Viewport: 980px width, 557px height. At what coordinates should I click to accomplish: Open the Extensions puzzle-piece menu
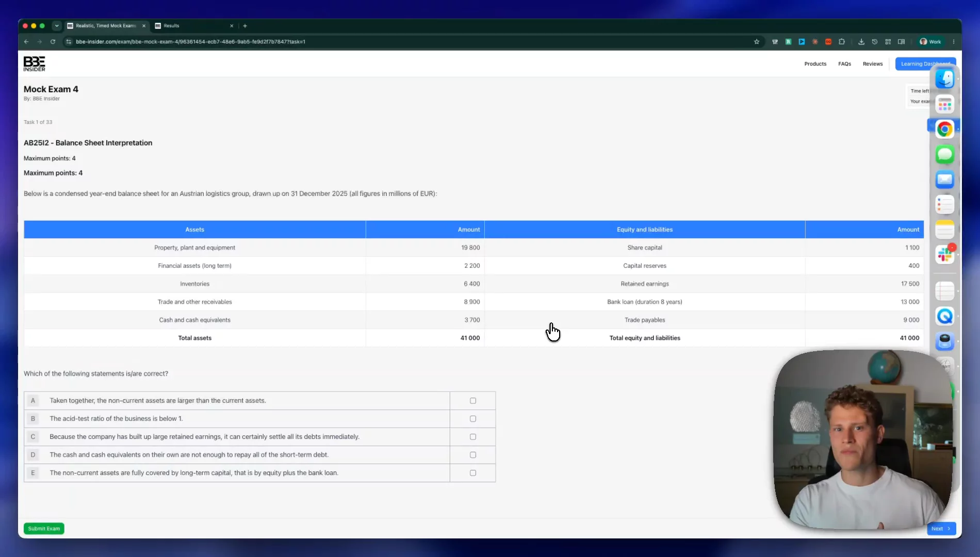842,42
